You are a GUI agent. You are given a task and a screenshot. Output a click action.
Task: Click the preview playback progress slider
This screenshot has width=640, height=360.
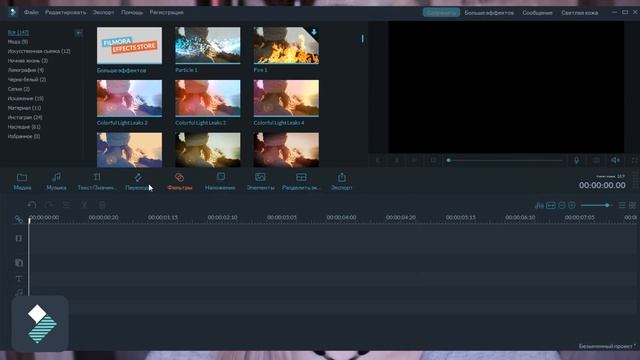coord(505,160)
